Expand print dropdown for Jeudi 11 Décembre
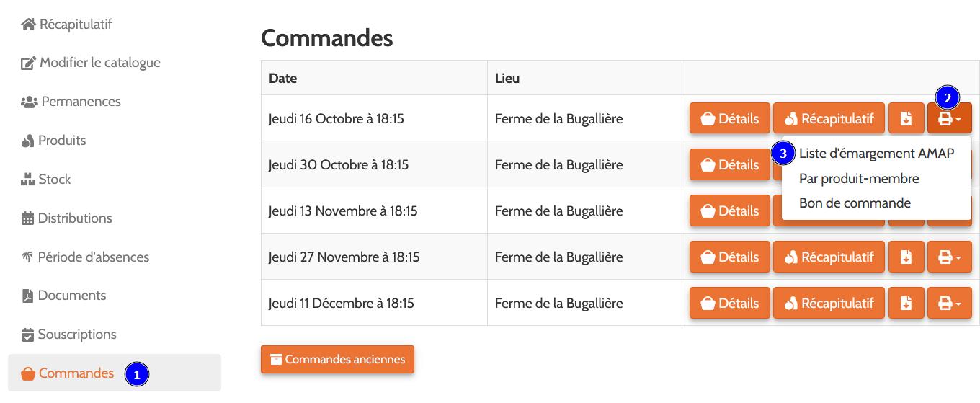Image resolution: width=980 pixels, height=403 pixels. [x=949, y=304]
